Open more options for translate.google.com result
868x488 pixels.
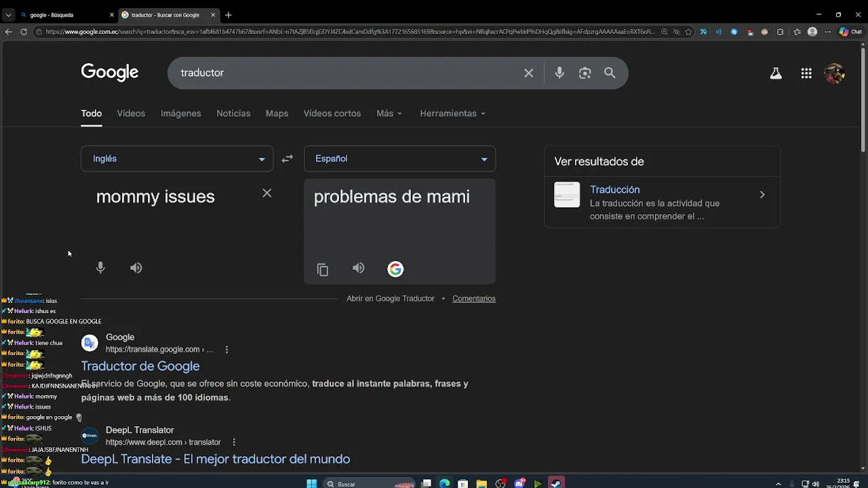pyautogui.click(x=226, y=350)
